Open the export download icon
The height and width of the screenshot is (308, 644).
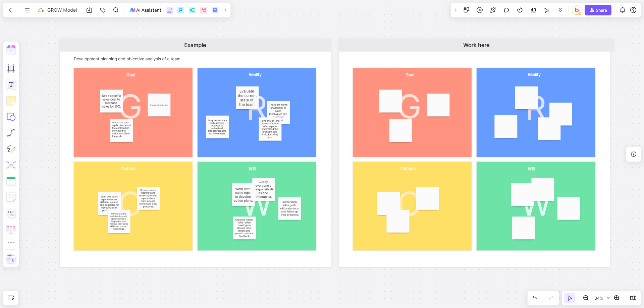(89, 10)
